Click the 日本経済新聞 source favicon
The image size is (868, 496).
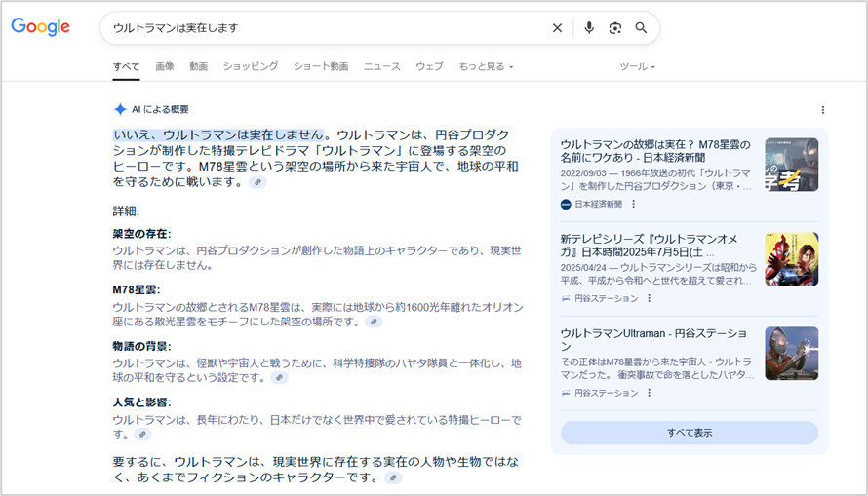(566, 204)
